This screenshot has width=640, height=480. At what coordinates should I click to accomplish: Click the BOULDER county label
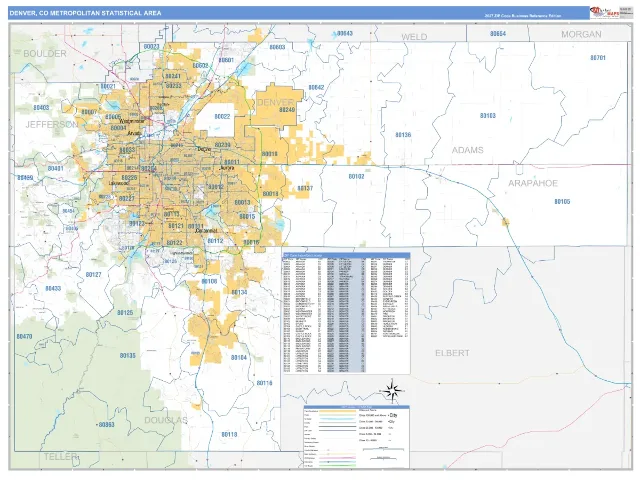(x=45, y=53)
